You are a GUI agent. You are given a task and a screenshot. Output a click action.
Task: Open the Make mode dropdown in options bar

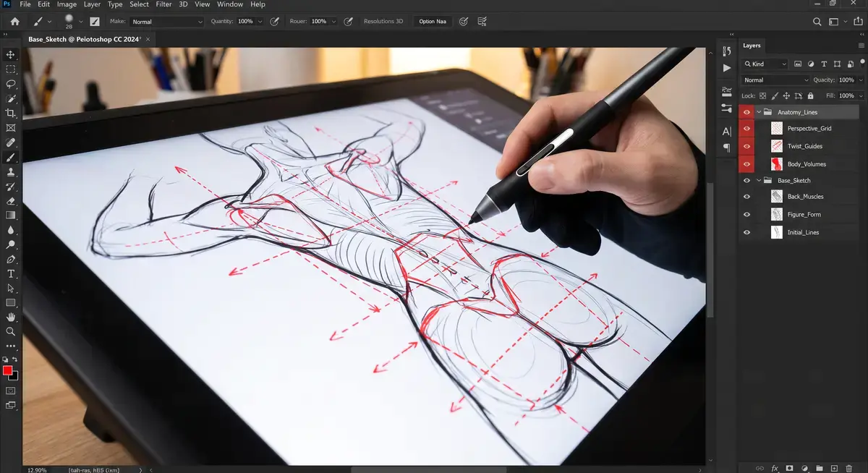tap(167, 22)
